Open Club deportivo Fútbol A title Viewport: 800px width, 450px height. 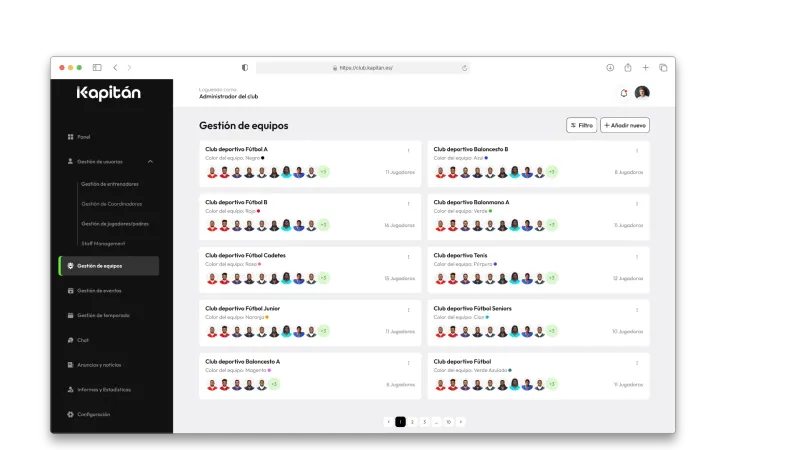pos(236,149)
